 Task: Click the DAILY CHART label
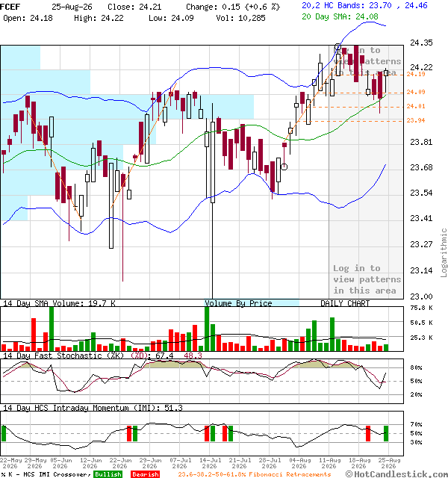coord(345,303)
